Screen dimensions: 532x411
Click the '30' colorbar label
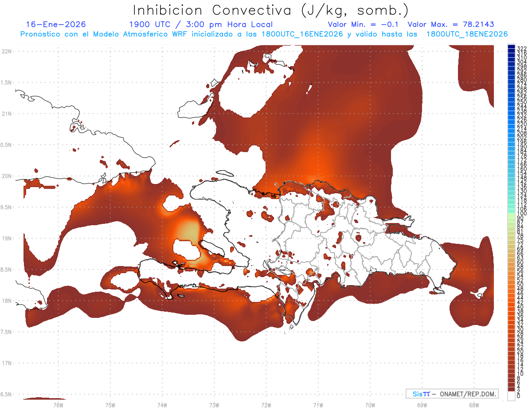(520, 329)
